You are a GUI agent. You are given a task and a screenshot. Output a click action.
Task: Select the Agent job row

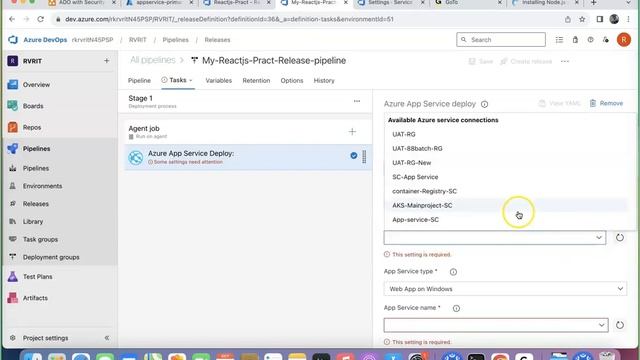tap(247, 132)
